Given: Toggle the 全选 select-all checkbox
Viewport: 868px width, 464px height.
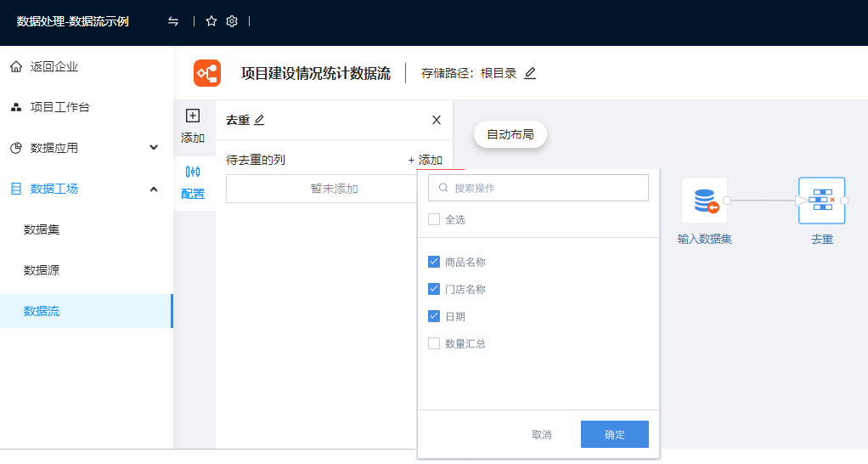Looking at the screenshot, I should (434, 219).
